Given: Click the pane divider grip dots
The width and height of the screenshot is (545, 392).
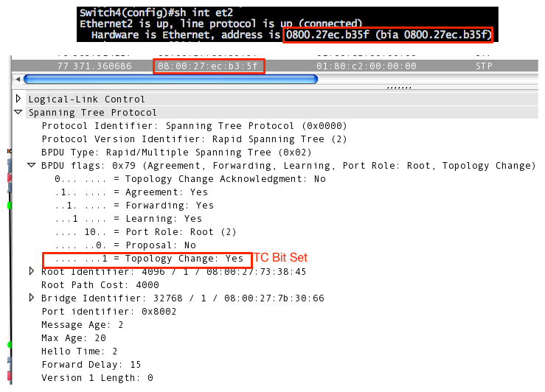Looking at the screenshot, I should click(399, 88).
